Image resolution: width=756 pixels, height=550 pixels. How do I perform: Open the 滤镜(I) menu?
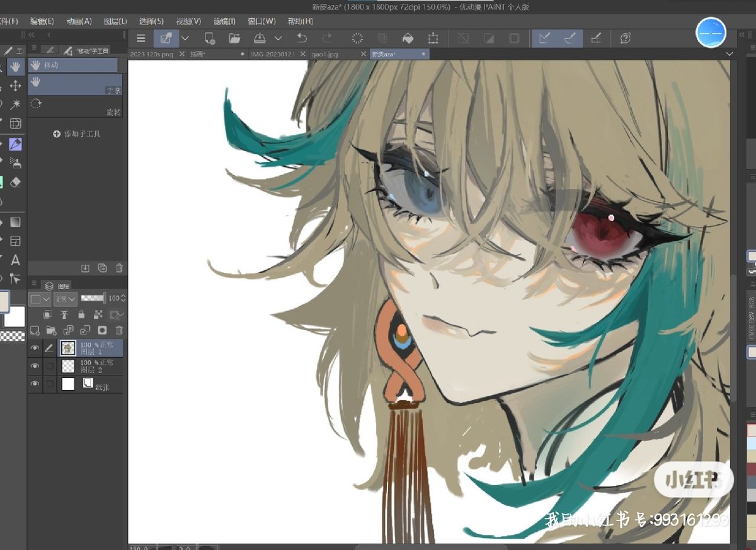225,21
